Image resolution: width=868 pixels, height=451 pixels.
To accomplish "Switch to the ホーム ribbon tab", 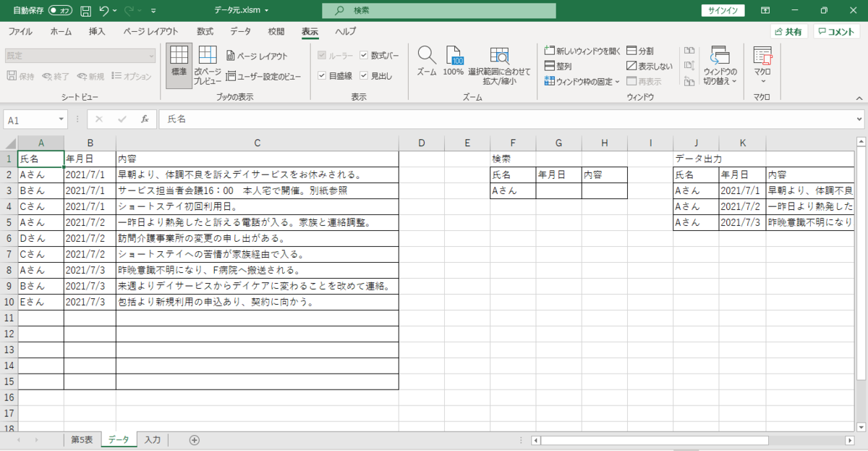I will click(61, 32).
